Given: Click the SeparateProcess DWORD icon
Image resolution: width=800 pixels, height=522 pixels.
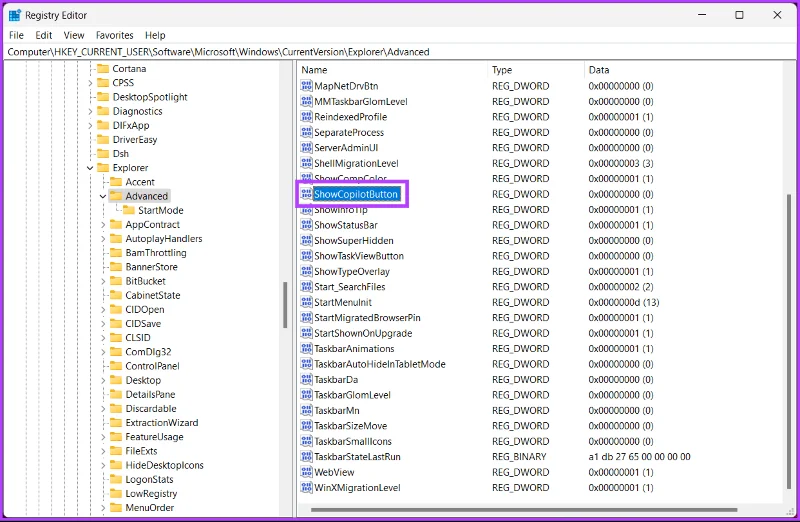Looking at the screenshot, I should click(306, 132).
